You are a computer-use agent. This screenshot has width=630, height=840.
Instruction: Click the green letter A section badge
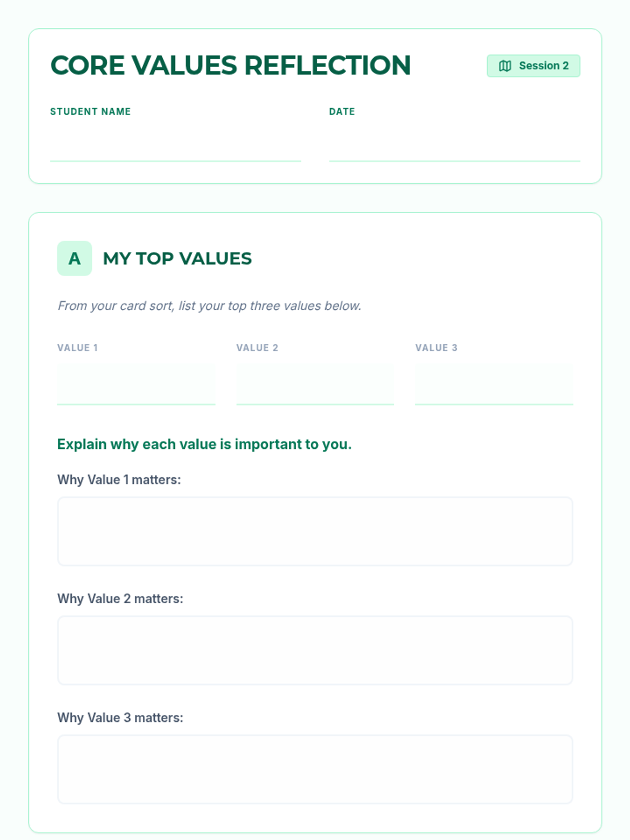pos(75,258)
